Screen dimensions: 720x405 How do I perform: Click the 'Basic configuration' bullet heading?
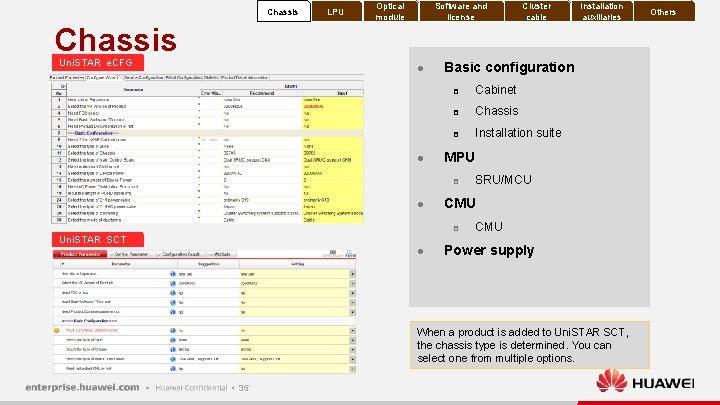pyautogui.click(x=509, y=67)
